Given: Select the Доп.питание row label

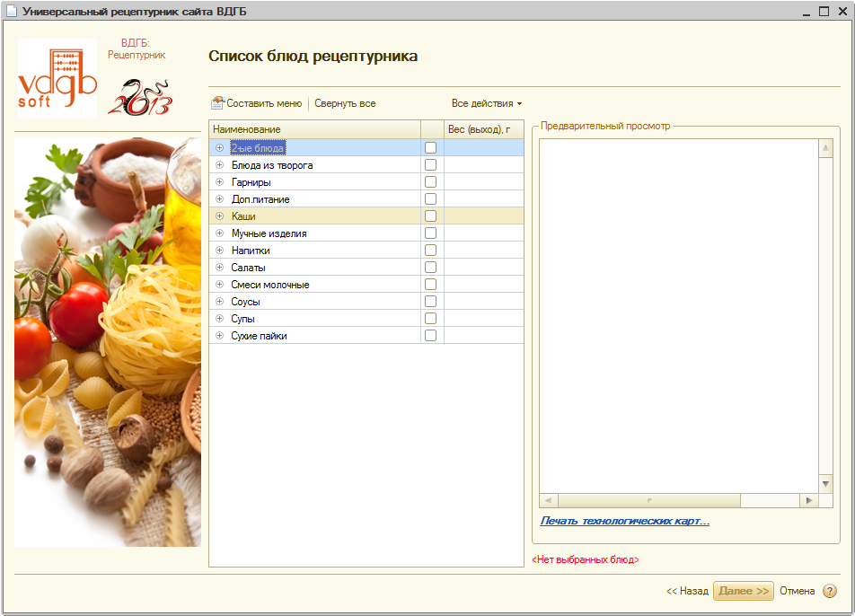Looking at the screenshot, I should coord(260,199).
